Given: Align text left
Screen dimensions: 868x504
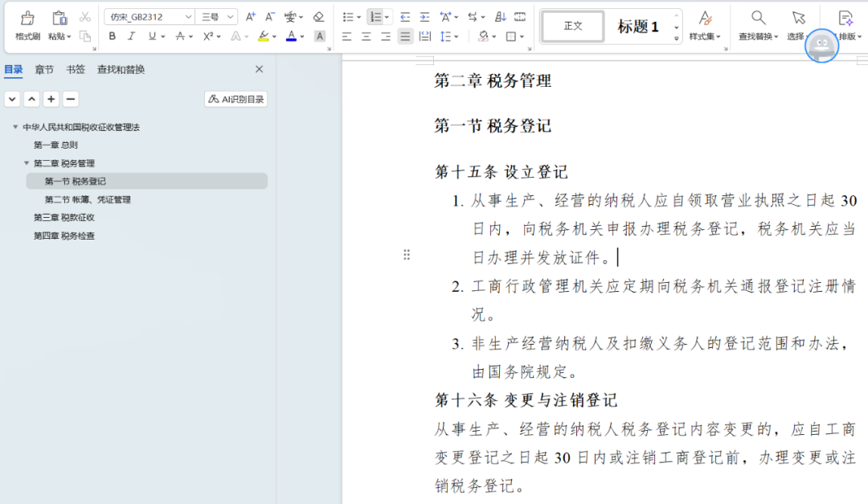Looking at the screenshot, I should coord(346,36).
